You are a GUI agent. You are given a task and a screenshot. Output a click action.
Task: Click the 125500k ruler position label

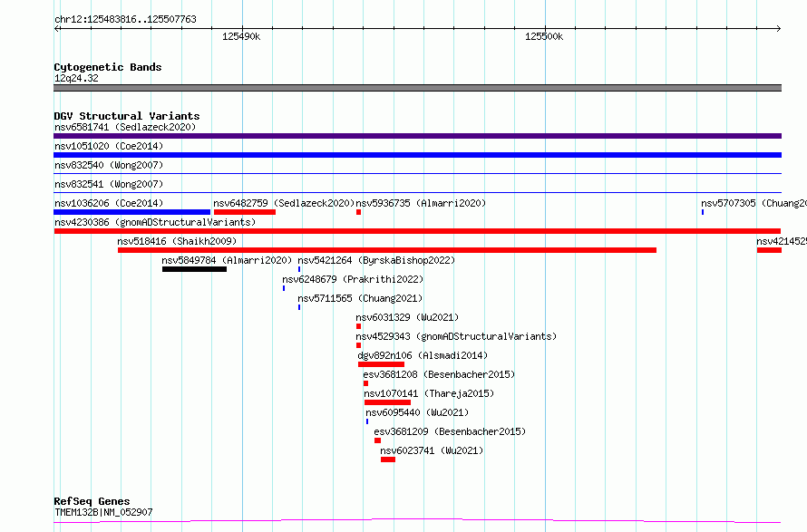point(544,36)
